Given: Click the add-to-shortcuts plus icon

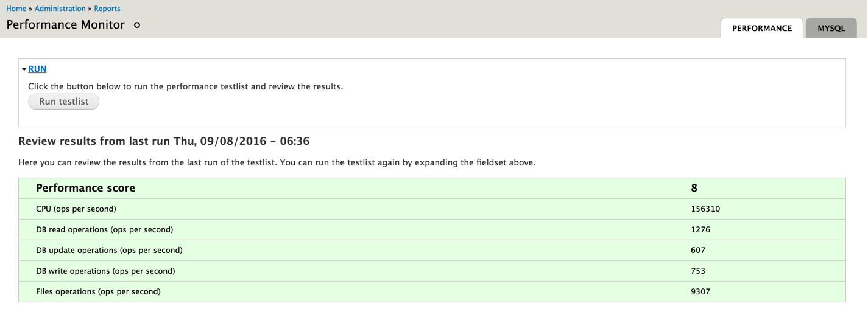Looking at the screenshot, I should coord(137,26).
